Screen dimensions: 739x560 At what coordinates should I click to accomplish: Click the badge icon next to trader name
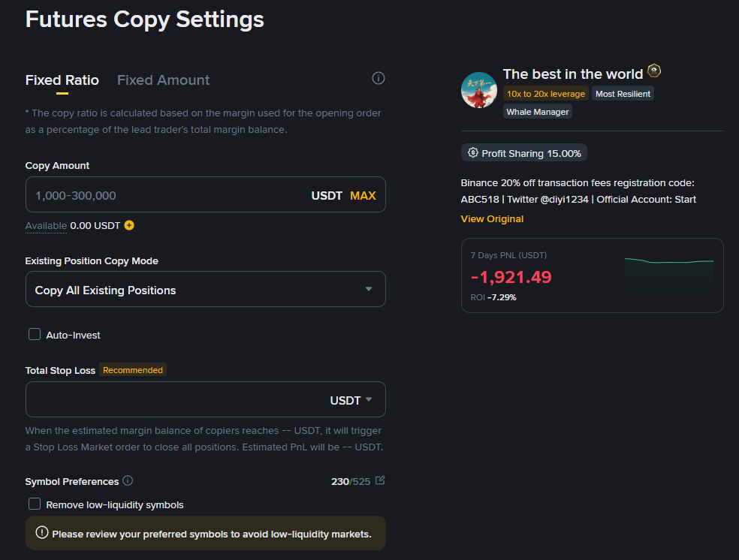(x=653, y=70)
